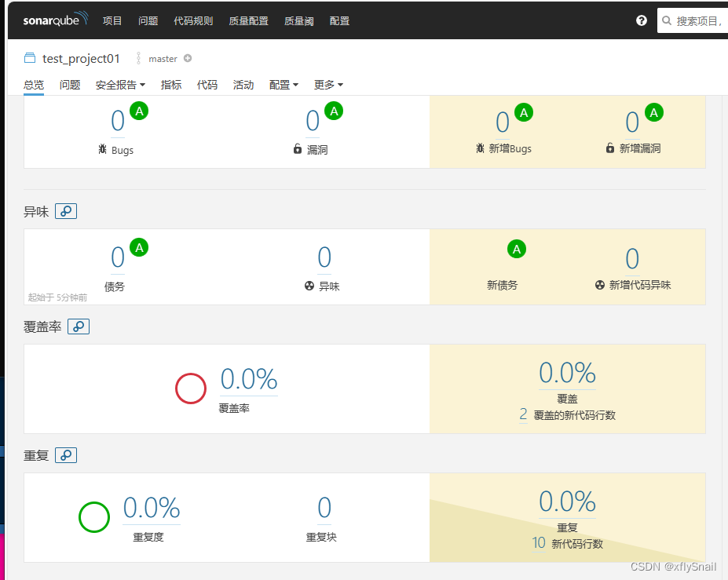Click the test_project01 project name

pos(81,58)
